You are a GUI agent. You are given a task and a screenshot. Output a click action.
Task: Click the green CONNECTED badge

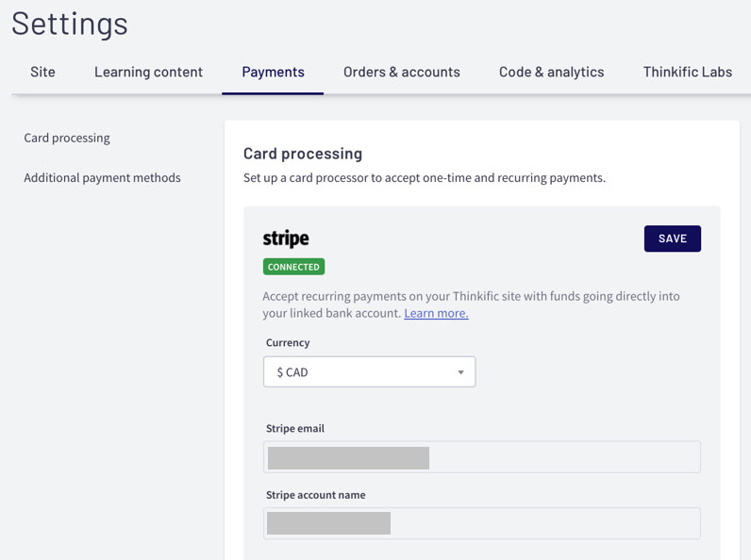(293, 267)
